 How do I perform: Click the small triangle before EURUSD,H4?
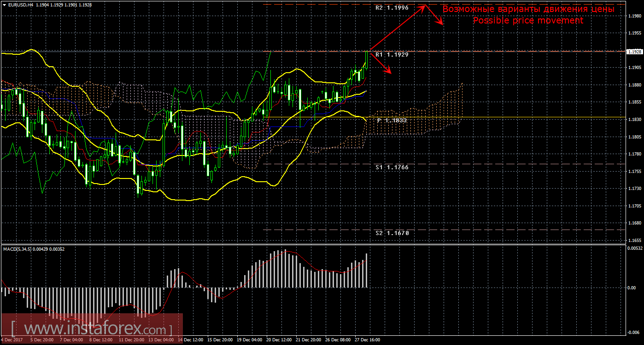coord(4,5)
